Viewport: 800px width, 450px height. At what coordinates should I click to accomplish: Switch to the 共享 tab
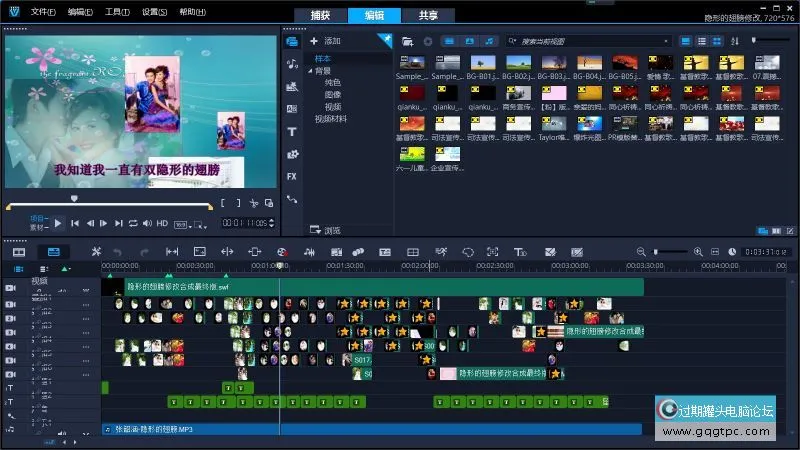[x=427, y=15]
